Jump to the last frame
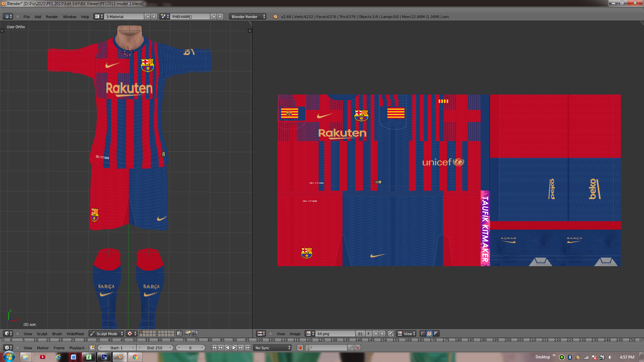The width and height of the screenshot is (644, 362). [248, 348]
